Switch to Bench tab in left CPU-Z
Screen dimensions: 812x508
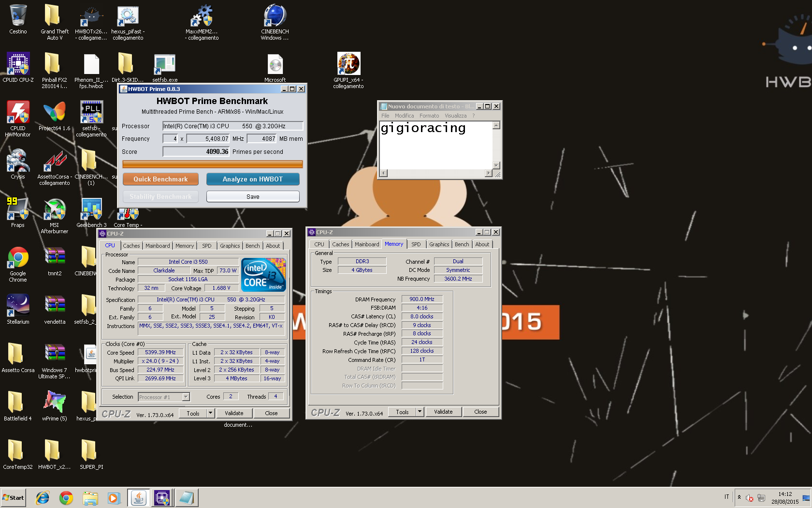point(252,246)
